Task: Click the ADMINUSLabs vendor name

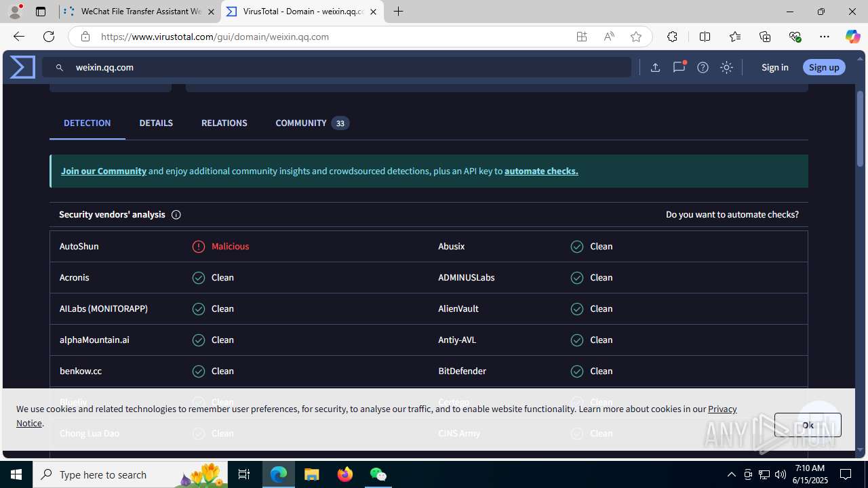Action: click(466, 277)
